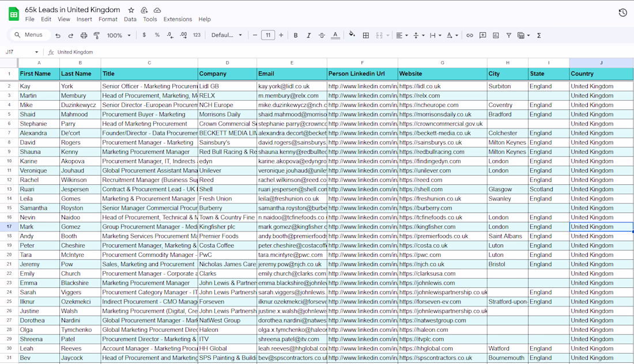Click the Email header cell
634x364 pixels.
coord(292,74)
